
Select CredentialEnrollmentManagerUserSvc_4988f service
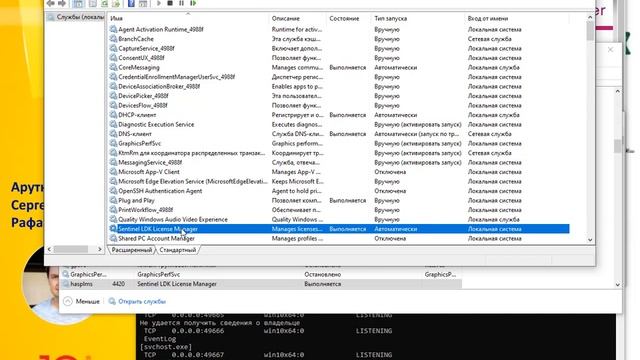[x=339, y=77]
